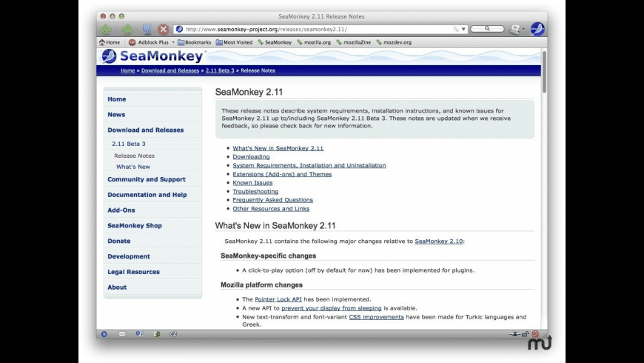This screenshot has height=363, width=644.
Task: Click the Print toolbar icon
Action: coord(515,29)
